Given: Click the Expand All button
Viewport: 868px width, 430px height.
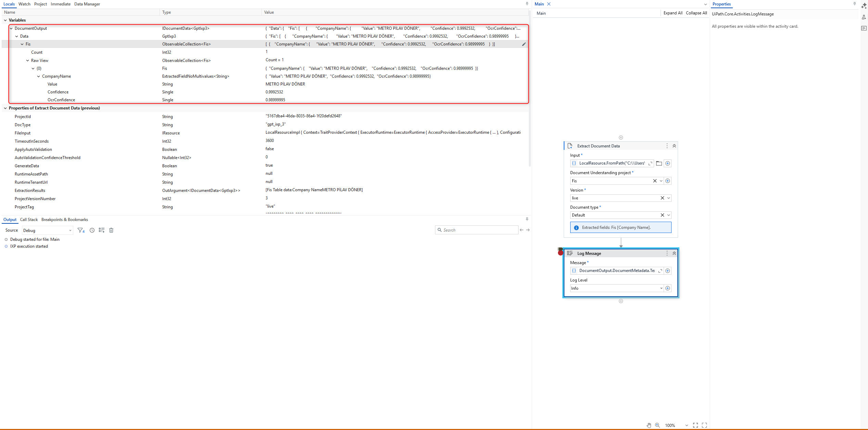Looking at the screenshot, I should coord(673,13).
